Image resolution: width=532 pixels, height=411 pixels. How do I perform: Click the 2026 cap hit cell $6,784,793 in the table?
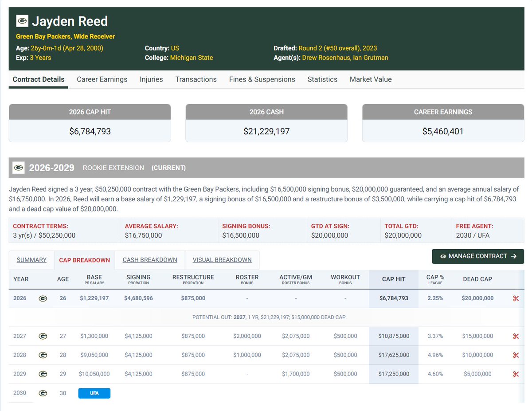click(x=394, y=298)
